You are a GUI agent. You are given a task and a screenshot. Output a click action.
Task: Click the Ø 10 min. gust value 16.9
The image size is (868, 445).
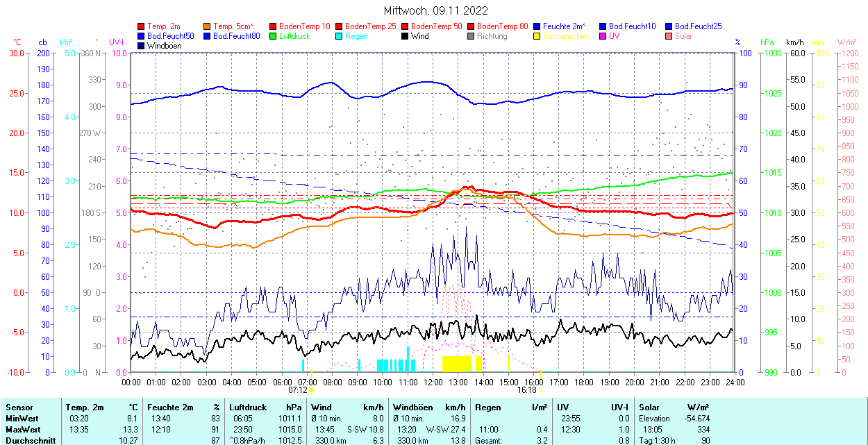pos(457,419)
